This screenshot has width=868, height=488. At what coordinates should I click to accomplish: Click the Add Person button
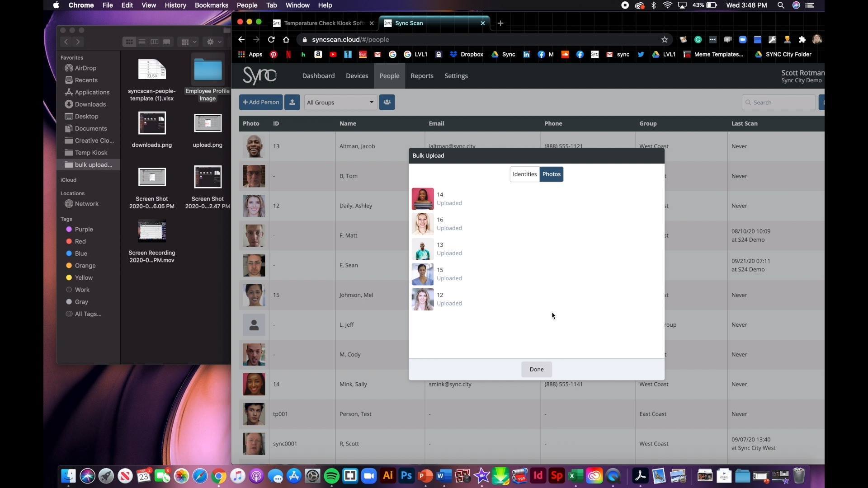(x=261, y=102)
